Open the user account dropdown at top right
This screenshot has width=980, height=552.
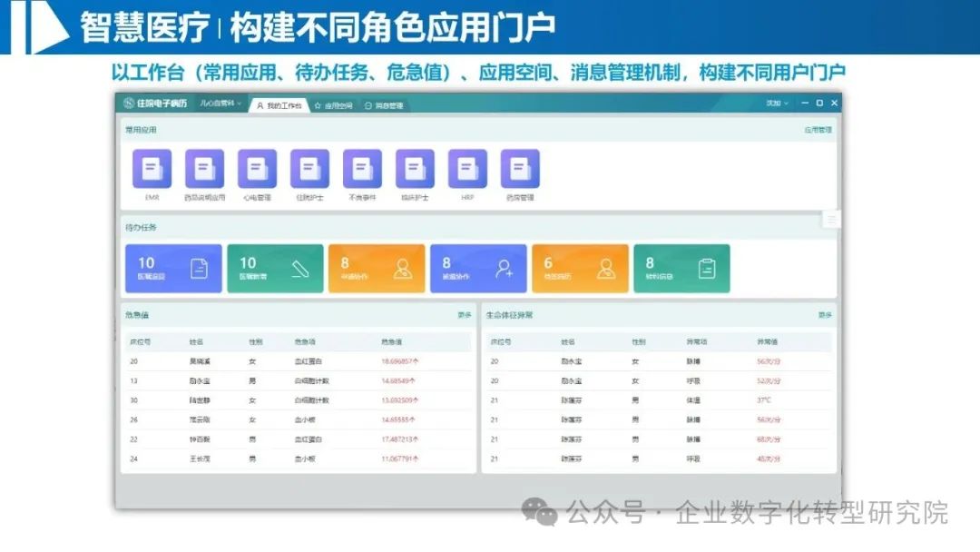click(777, 103)
